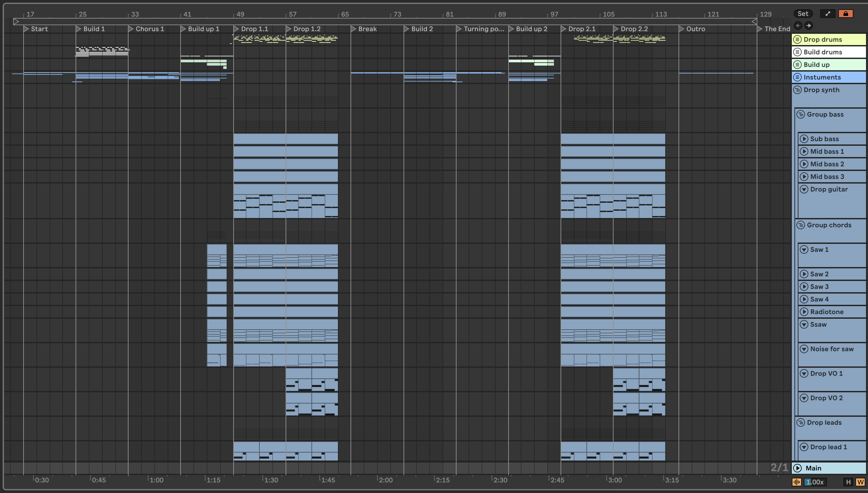Click the Group chords group icon
The width and height of the screenshot is (868, 493).
point(801,225)
